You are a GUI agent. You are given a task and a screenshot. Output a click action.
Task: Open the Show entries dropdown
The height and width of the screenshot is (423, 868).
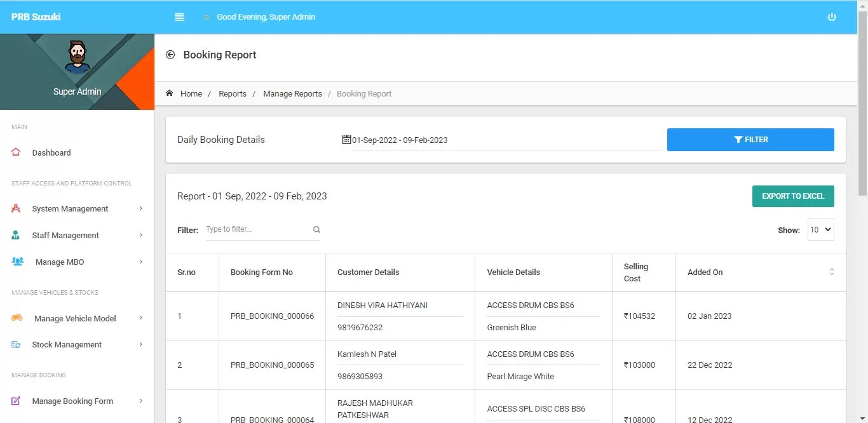pyautogui.click(x=820, y=230)
